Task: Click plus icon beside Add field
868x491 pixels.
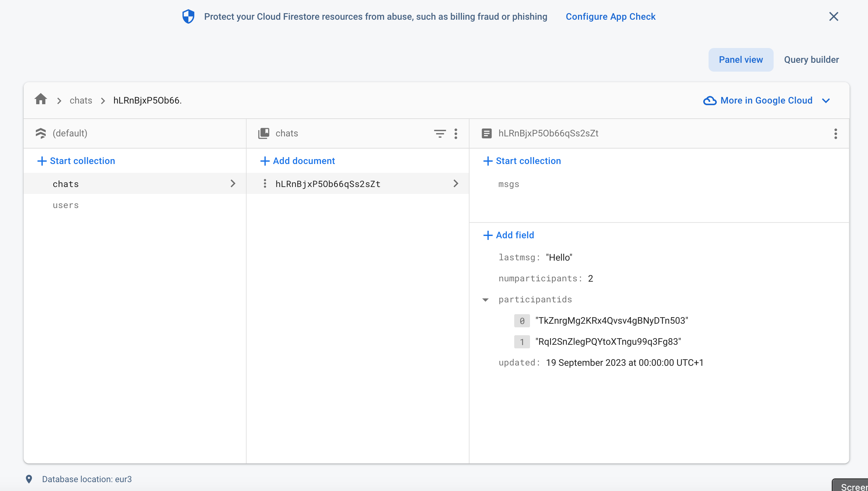Action: (x=488, y=235)
